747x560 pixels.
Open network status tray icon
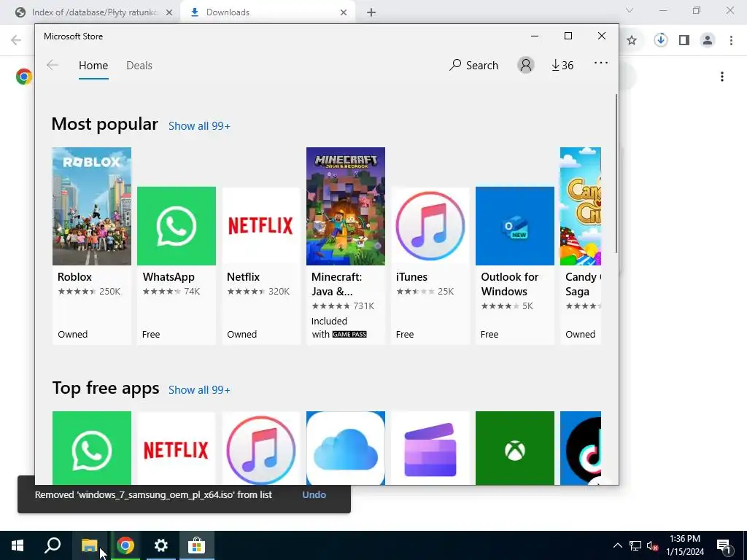point(635,545)
